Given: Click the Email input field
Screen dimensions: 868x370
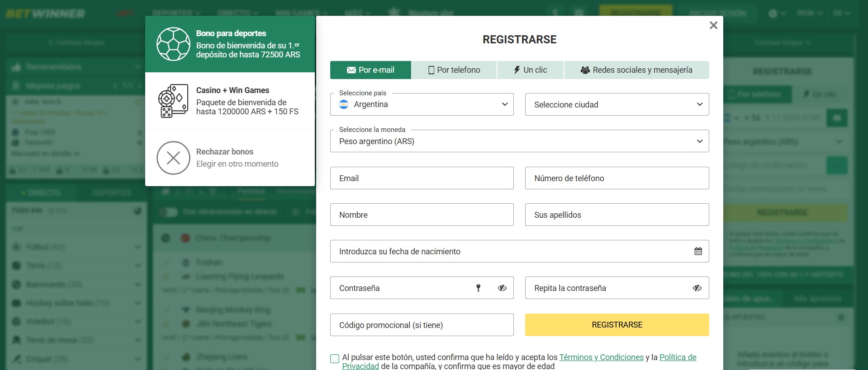Looking at the screenshot, I should pos(422,178).
